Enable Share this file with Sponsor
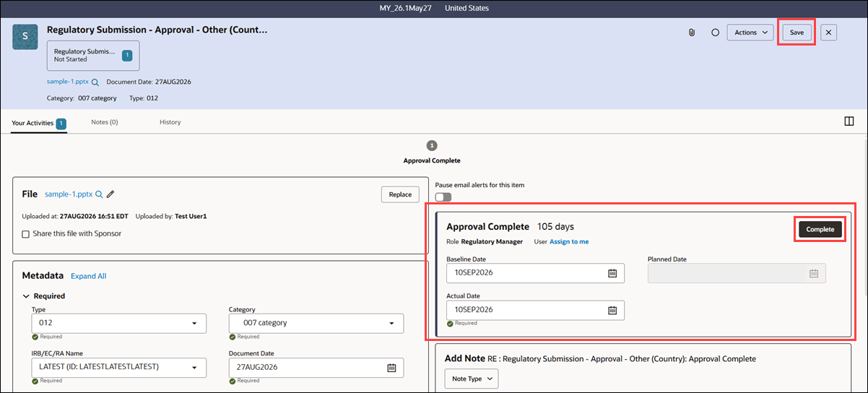 (x=26, y=234)
